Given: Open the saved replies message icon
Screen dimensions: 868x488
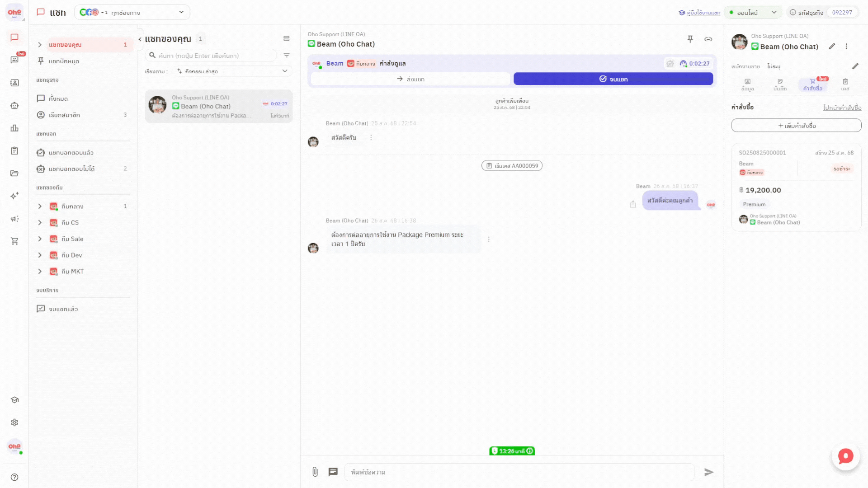Looking at the screenshot, I should pos(333,472).
